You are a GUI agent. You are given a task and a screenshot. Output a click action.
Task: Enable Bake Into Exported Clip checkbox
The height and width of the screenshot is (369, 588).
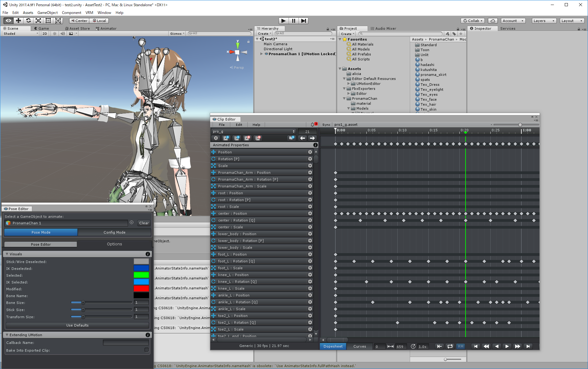pos(147,350)
